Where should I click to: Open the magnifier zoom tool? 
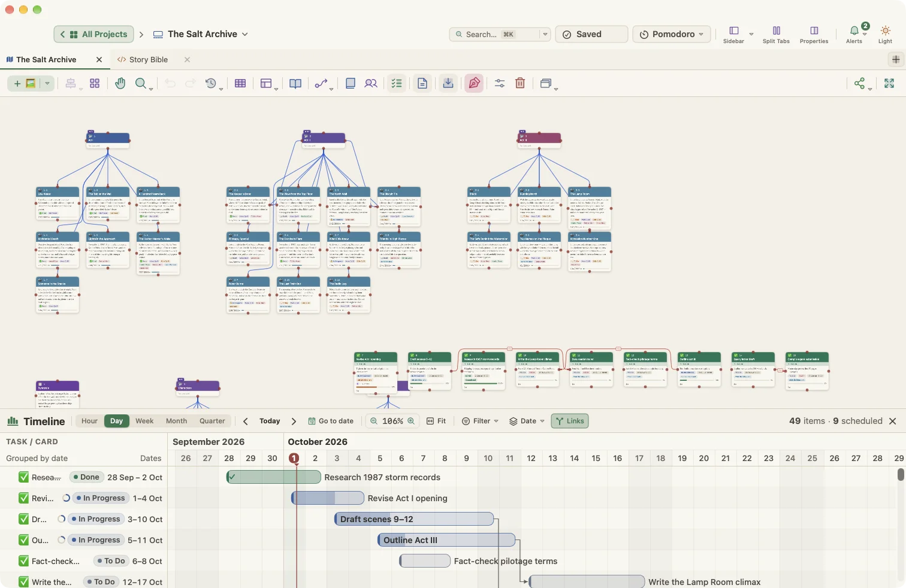tap(141, 83)
